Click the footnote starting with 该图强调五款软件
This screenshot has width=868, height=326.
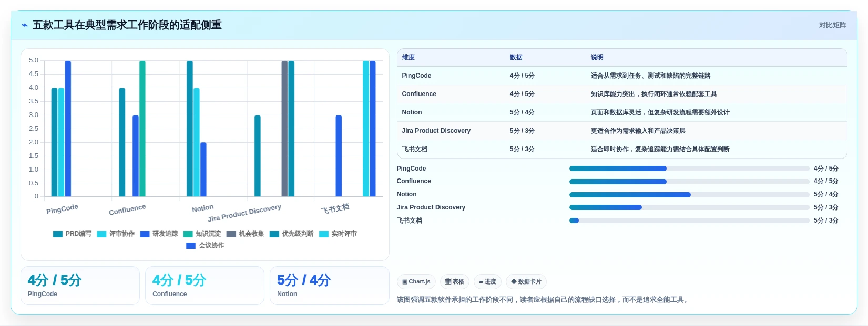click(x=544, y=300)
